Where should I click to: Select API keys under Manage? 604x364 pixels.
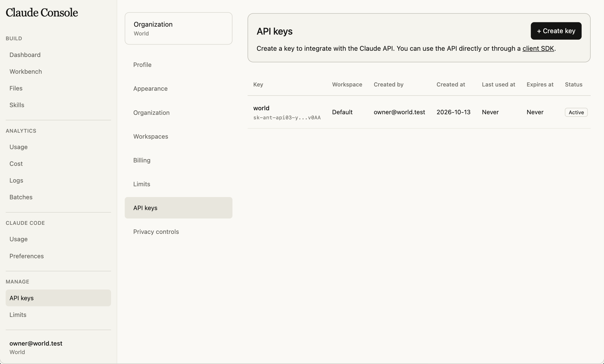[58, 298]
